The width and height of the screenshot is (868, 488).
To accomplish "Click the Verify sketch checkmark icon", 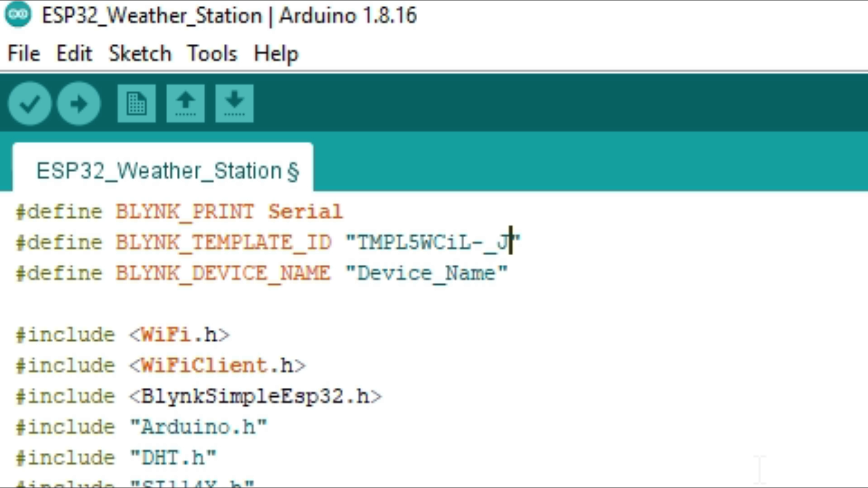I will tap(29, 103).
